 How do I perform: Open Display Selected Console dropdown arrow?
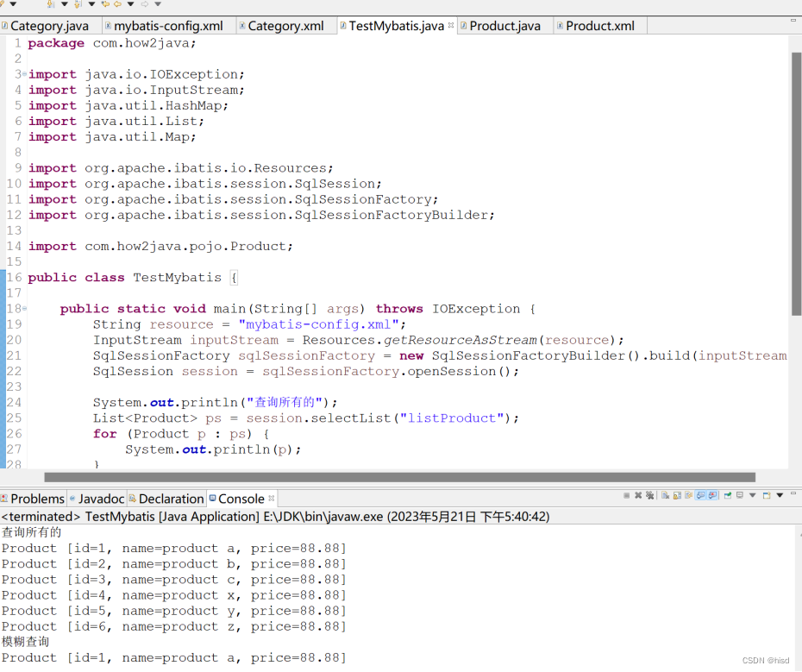pos(752,495)
